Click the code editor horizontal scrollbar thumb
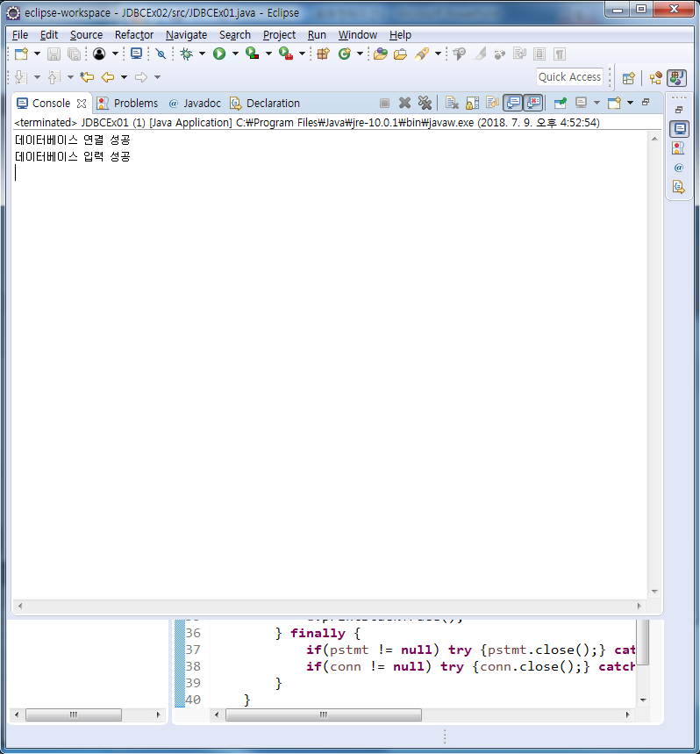Screen dimensions: 700x754 pos(324,715)
